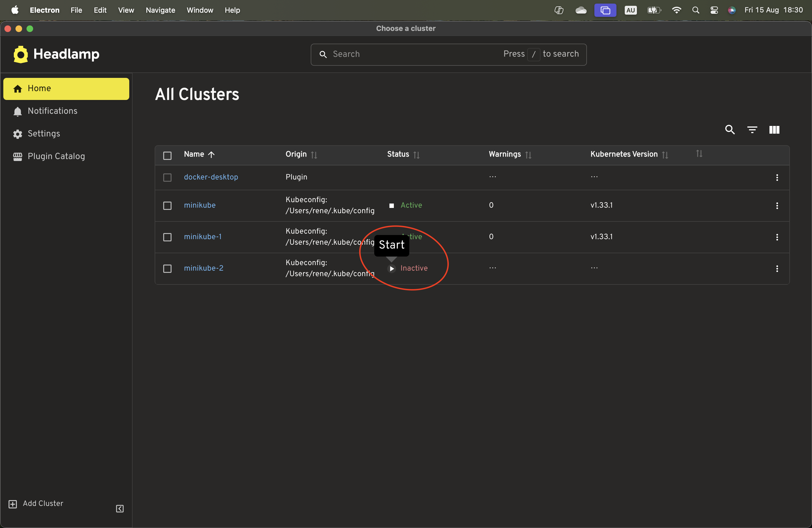
Task: Click the search magnifier icon above the table
Action: coord(730,130)
